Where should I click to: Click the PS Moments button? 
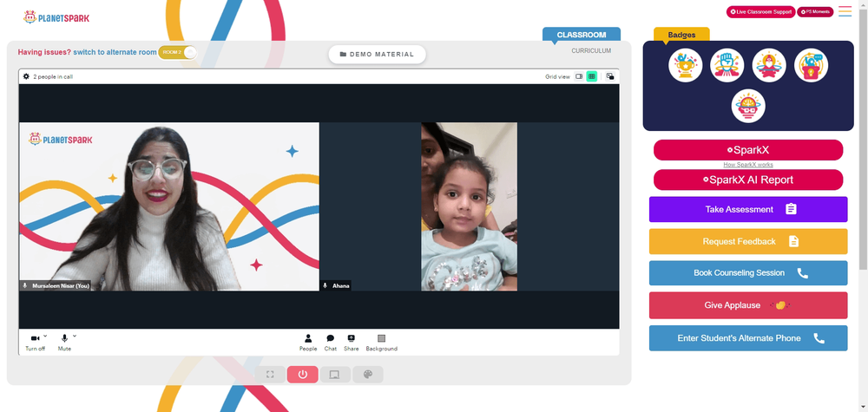coord(815,11)
